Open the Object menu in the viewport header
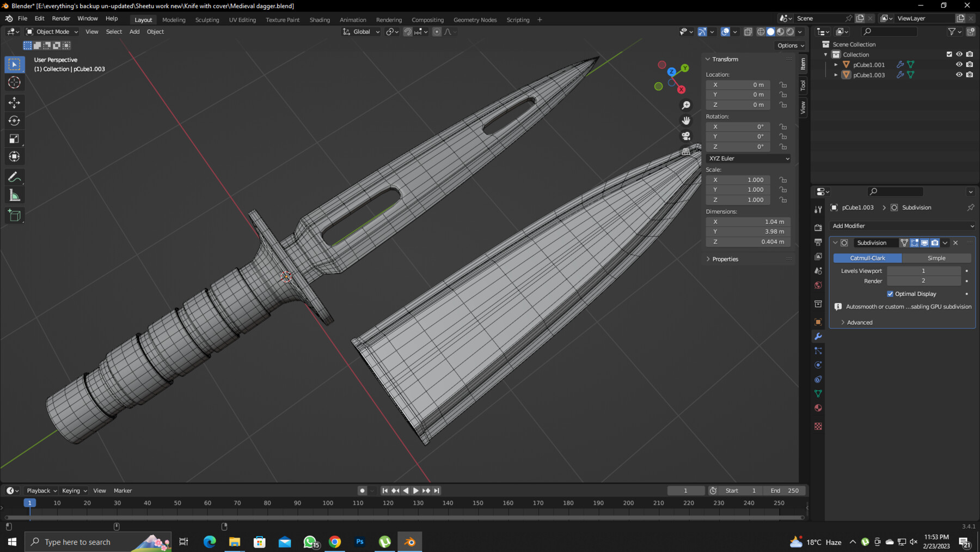Image resolution: width=980 pixels, height=552 pixels. coord(155,32)
